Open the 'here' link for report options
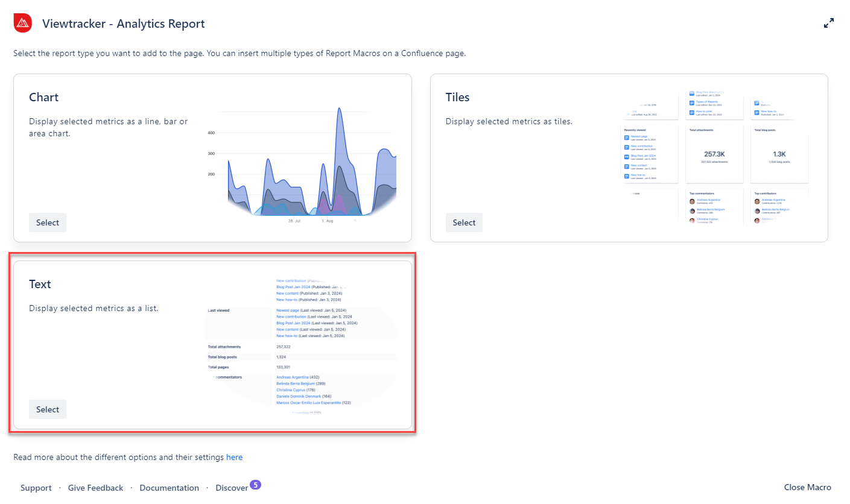 (x=234, y=457)
